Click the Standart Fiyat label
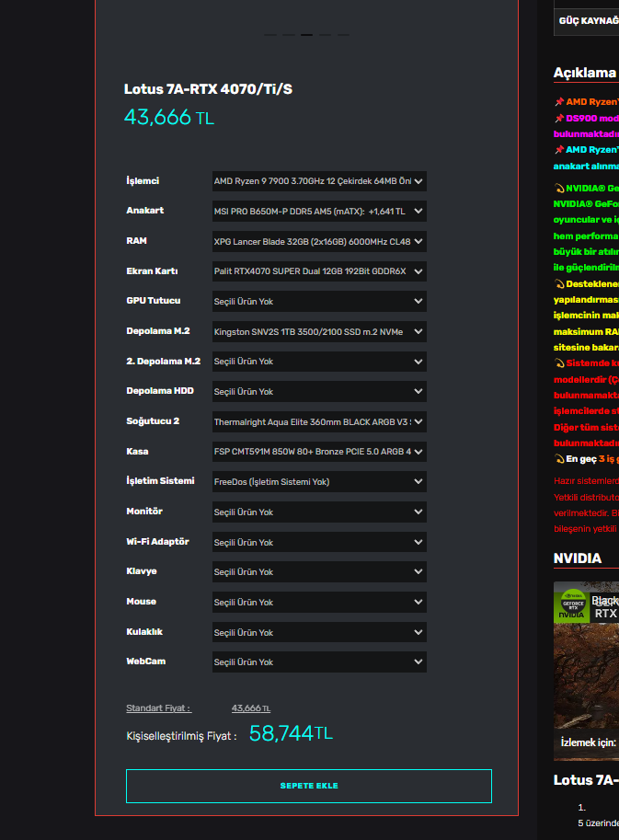 (158, 708)
